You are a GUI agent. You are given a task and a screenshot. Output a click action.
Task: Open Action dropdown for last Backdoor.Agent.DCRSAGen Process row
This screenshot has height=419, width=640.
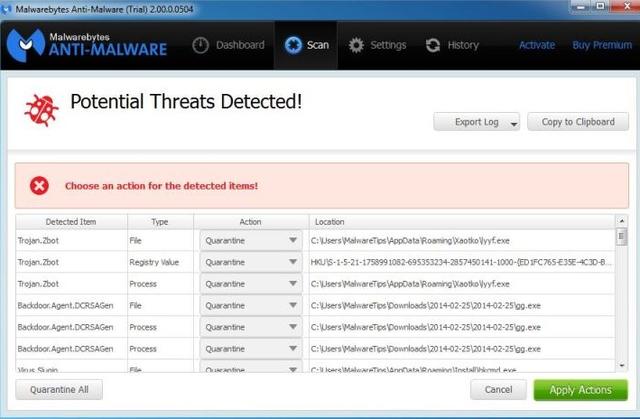pos(251,348)
